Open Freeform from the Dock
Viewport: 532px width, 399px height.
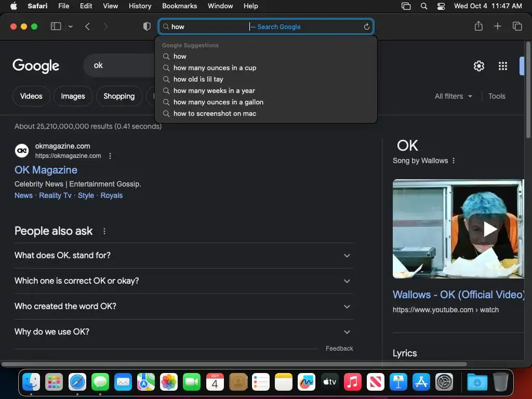307,382
